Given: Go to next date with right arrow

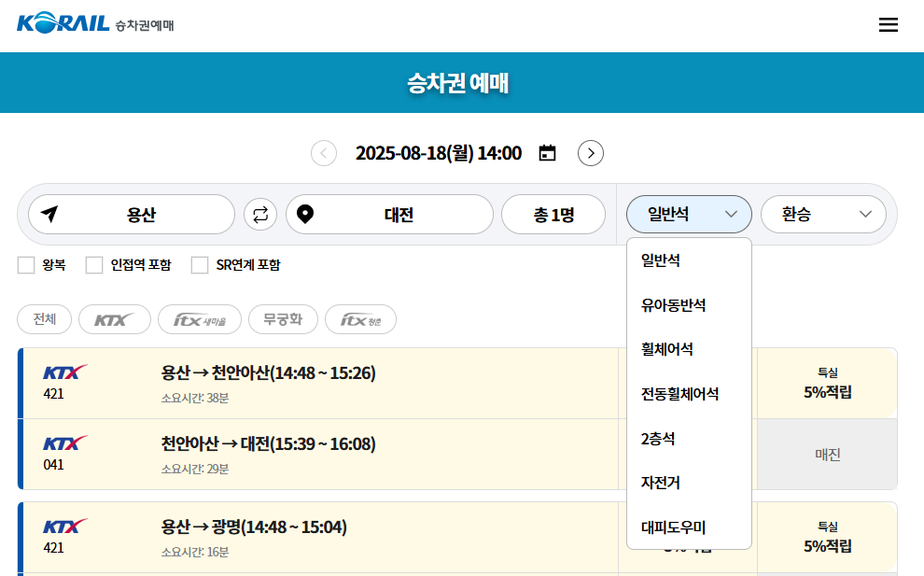Looking at the screenshot, I should (591, 153).
